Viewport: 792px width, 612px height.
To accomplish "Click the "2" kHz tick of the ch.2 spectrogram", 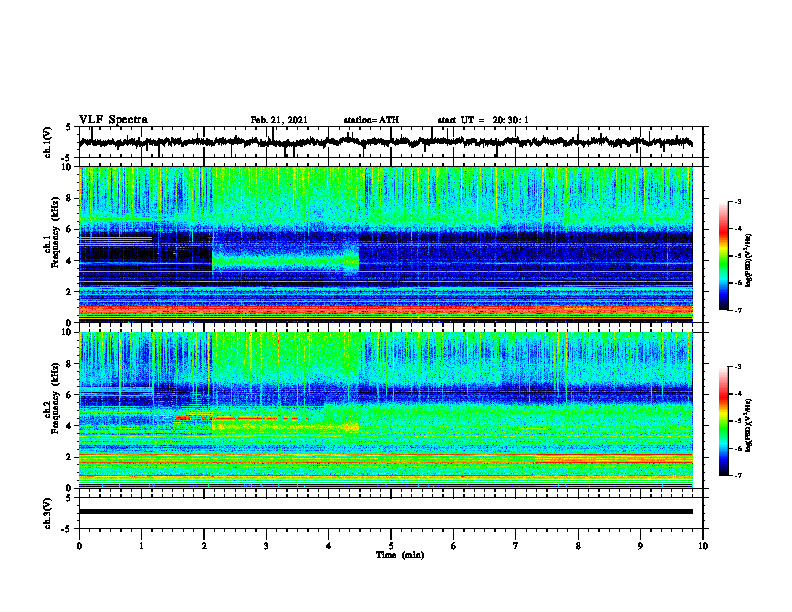I will (70, 457).
